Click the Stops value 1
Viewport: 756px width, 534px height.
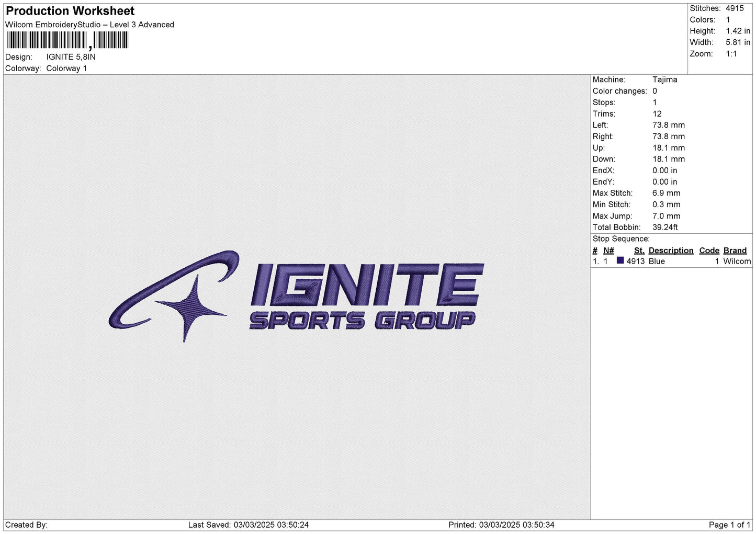point(655,103)
